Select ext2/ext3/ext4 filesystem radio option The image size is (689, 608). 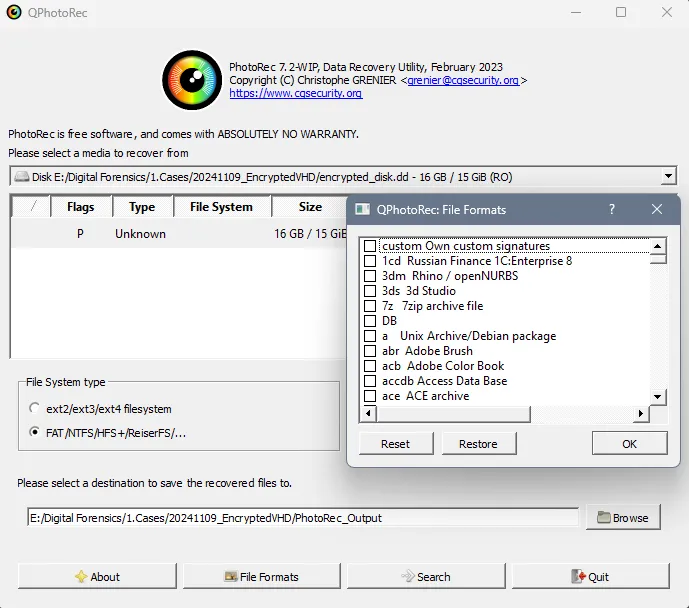(x=36, y=409)
